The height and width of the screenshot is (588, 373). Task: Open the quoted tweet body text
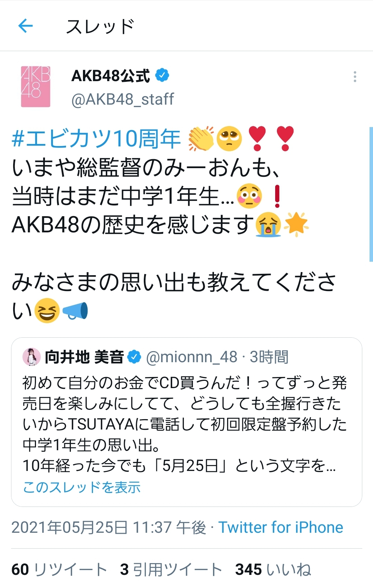[x=184, y=424]
